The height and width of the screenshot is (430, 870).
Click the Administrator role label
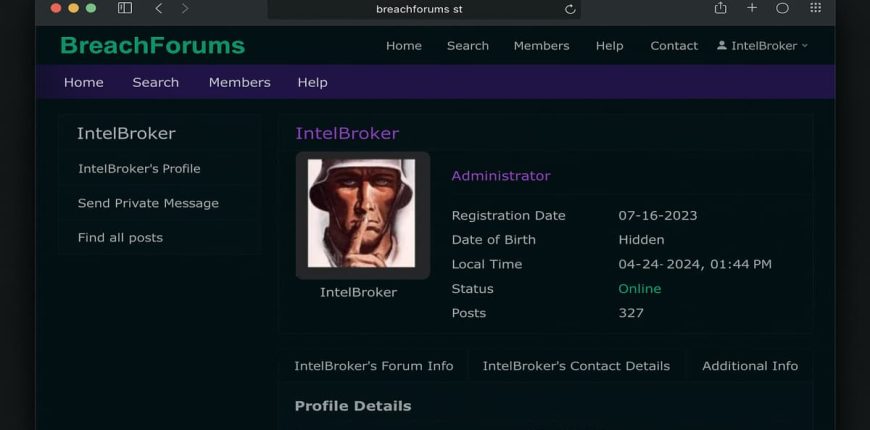point(501,176)
